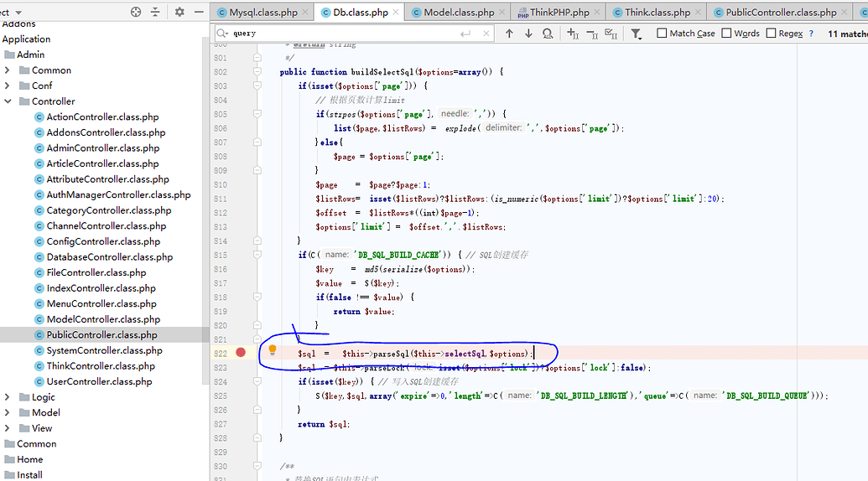Fold the DB_SQL_BUILD_CACHE if block at line 815
This screenshot has width=868, height=481.
click(x=257, y=255)
